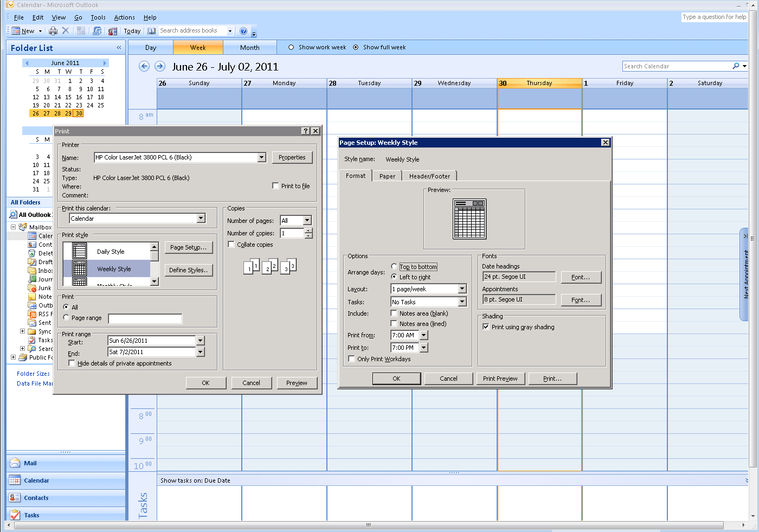Check Notes area (lined) checkbox
The height and width of the screenshot is (532, 759).
(394, 323)
